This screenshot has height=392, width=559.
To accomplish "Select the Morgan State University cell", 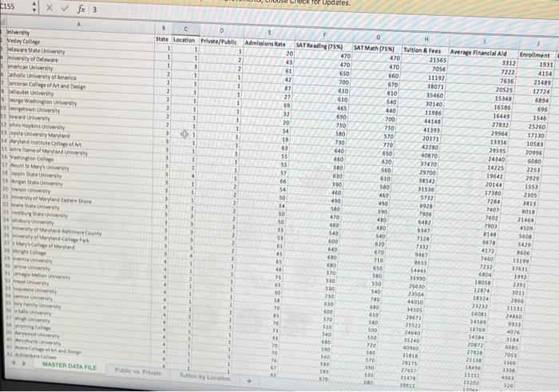I will 36,183.
